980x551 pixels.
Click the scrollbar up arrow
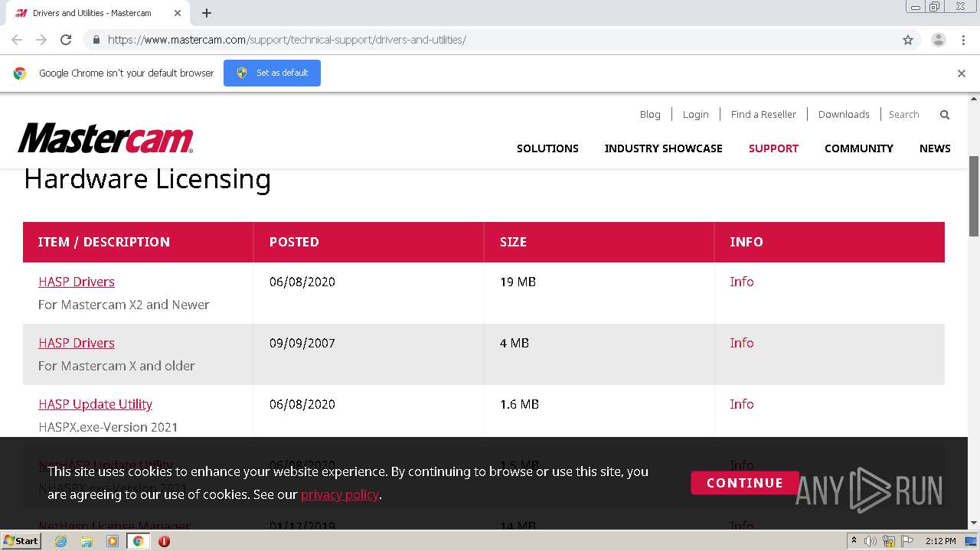click(x=974, y=99)
